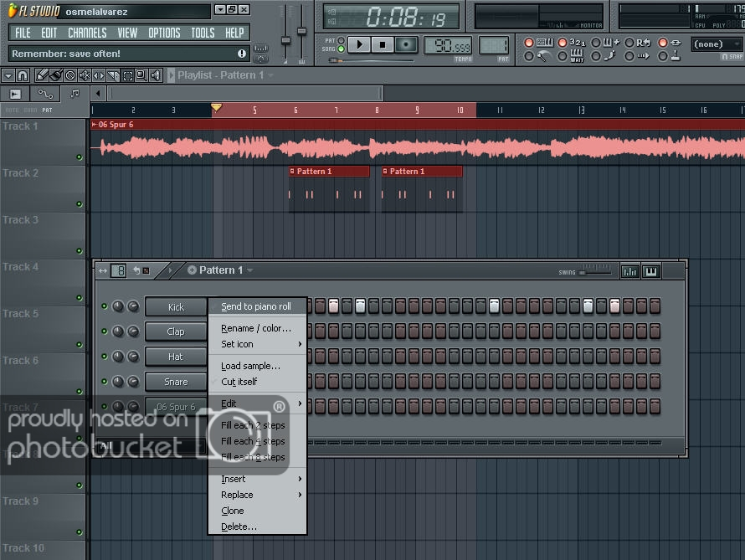The width and height of the screenshot is (745, 560).
Task: Activate the selection rectangle tool in playlist
Action: coord(128,75)
